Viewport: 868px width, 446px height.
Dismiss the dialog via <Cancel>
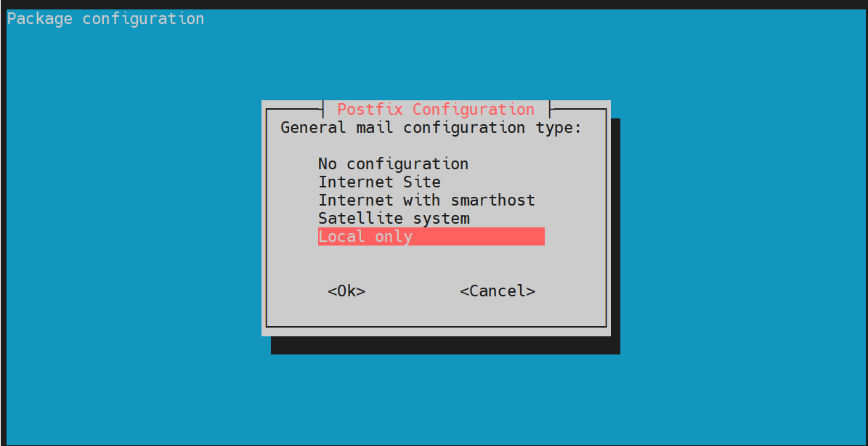click(498, 291)
